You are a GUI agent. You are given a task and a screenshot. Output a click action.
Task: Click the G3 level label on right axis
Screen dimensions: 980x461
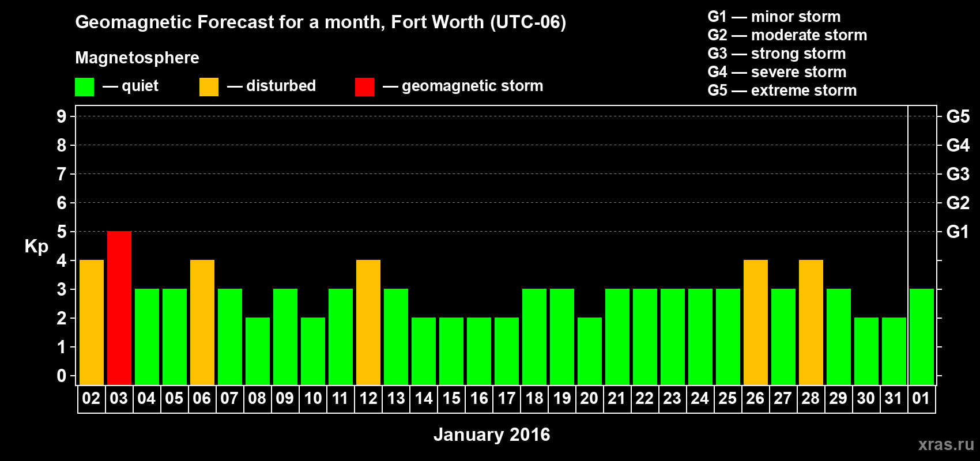click(958, 174)
